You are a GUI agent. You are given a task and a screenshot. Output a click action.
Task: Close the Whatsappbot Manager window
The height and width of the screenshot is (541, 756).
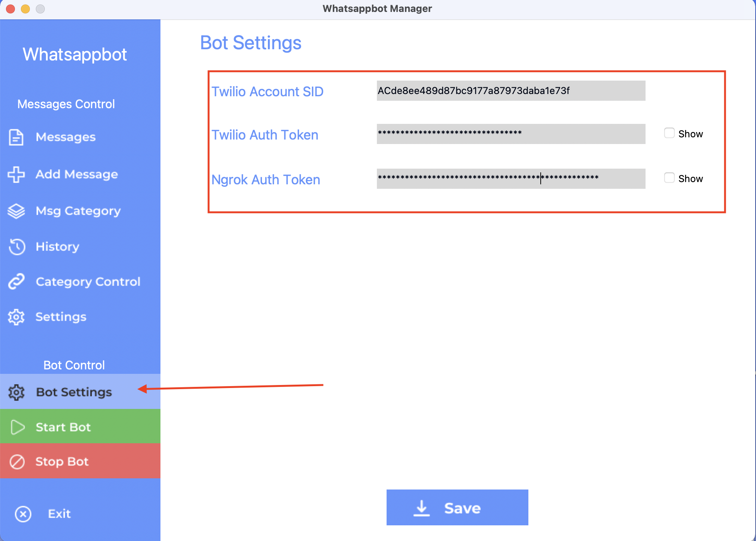tap(10, 9)
